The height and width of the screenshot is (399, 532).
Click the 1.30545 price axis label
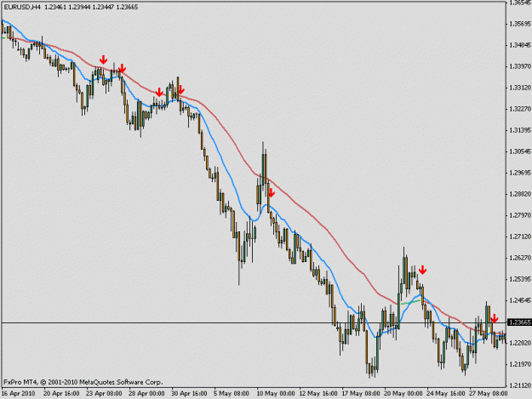pyautogui.click(x=520, y=151)
